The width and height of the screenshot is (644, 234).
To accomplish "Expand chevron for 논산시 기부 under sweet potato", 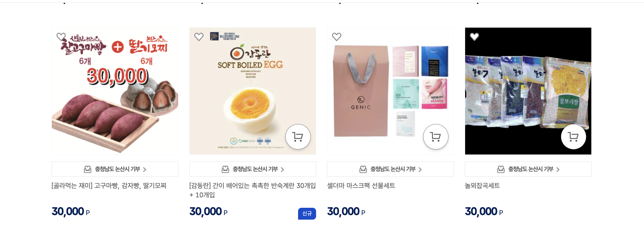I will click(145, 169).
